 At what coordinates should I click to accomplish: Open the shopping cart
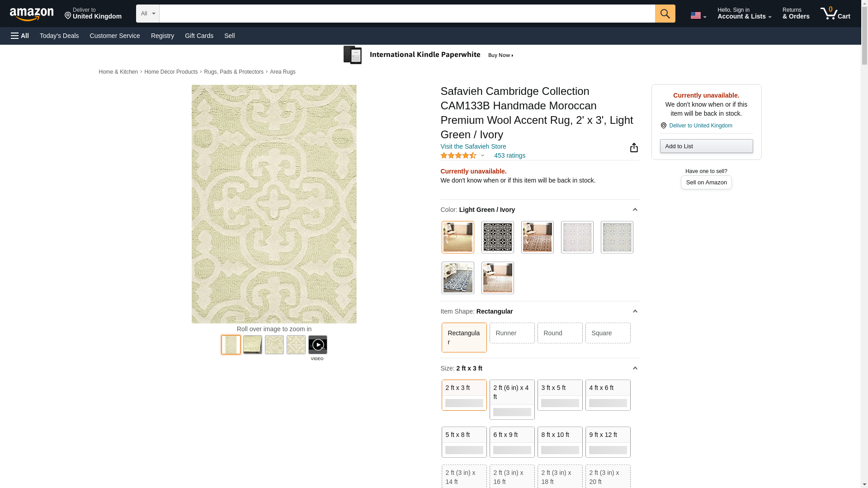point(835,14)
